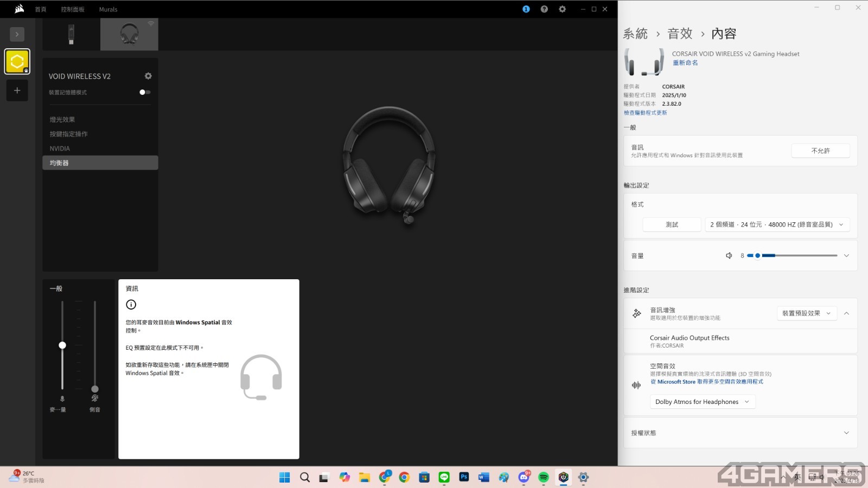
Task: Click the 測試 test button
Action: tap(672, 224)
